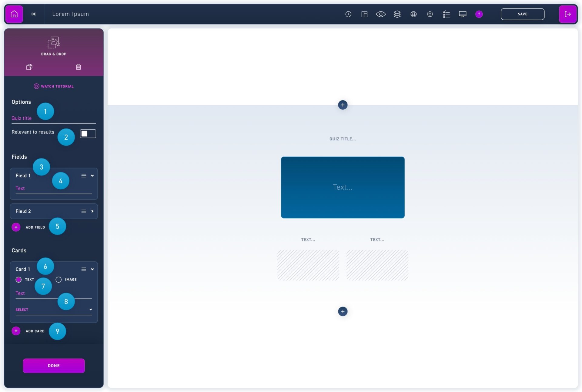The height and width of the screenshot is (392, 582).
Task: Toggle the Relevant to results switch
Action: point(88,134)
